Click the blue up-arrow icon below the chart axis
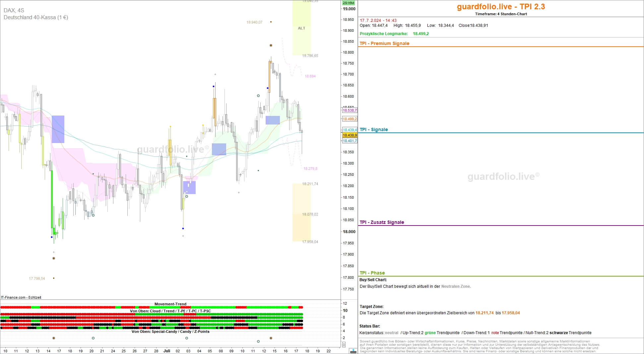This screenshot has width=644, height=354. (353, 351)
